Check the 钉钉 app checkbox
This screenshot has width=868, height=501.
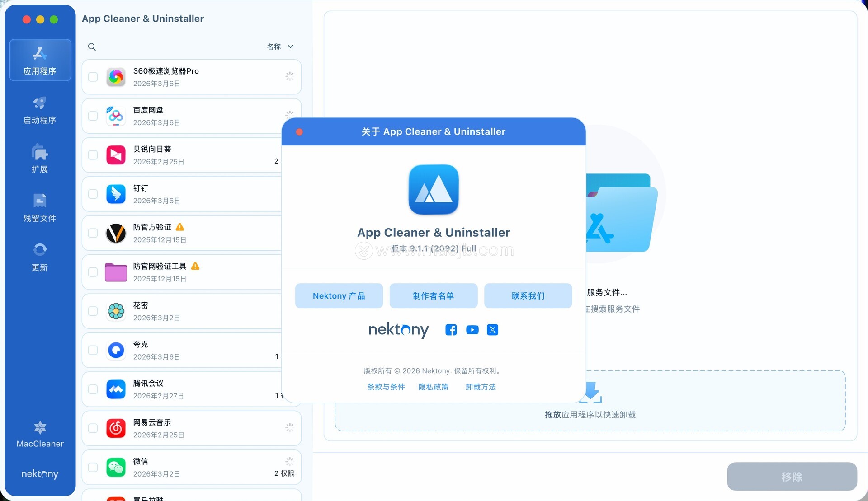93,194
